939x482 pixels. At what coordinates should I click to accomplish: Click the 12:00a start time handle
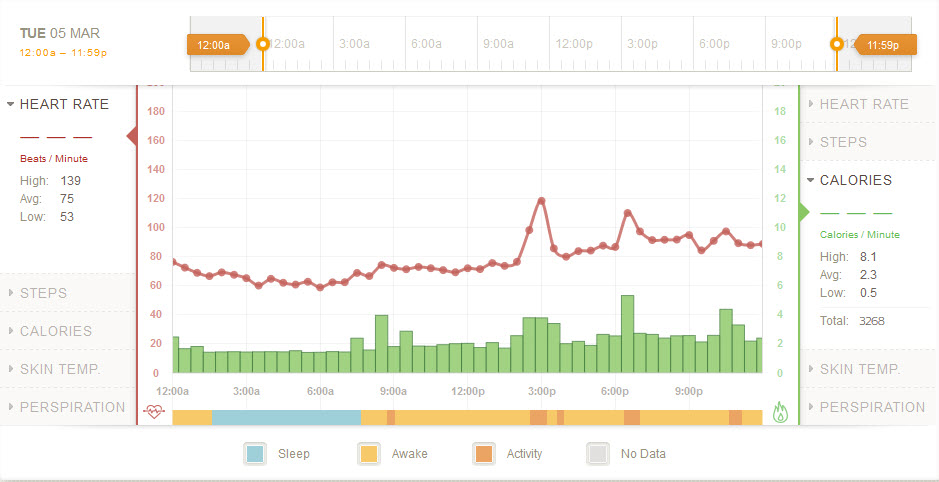tap(215, 45)
